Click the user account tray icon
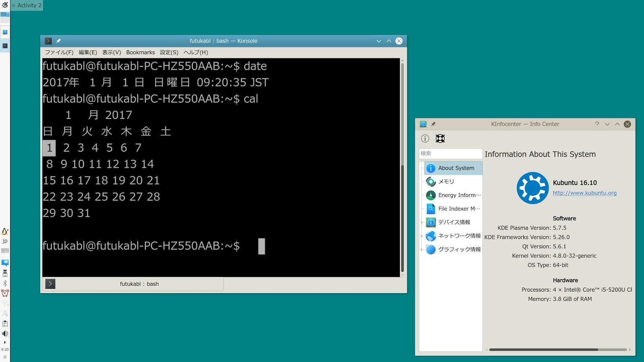Viewport: 644px width, 362px height. [5, 313]
